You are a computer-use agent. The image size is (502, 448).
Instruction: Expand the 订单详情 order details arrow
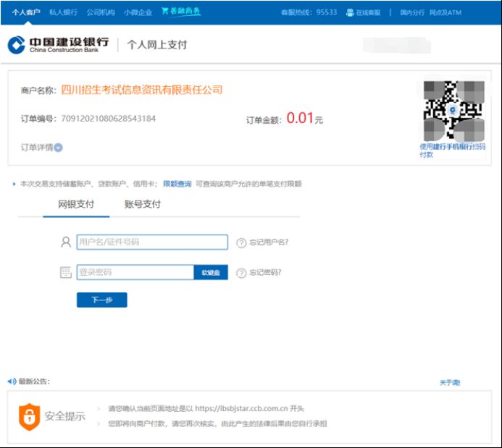tap(58, 148)
